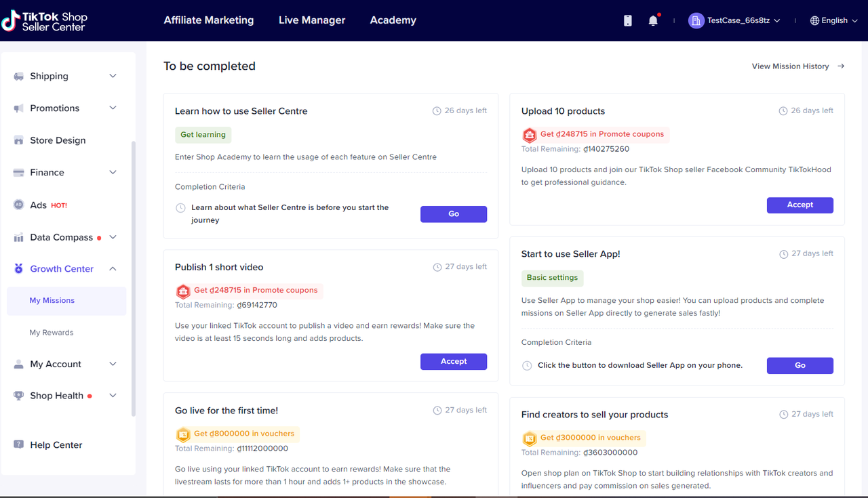
Task: Expand the Shipping menu chevron
Action: tap(113, 76)
